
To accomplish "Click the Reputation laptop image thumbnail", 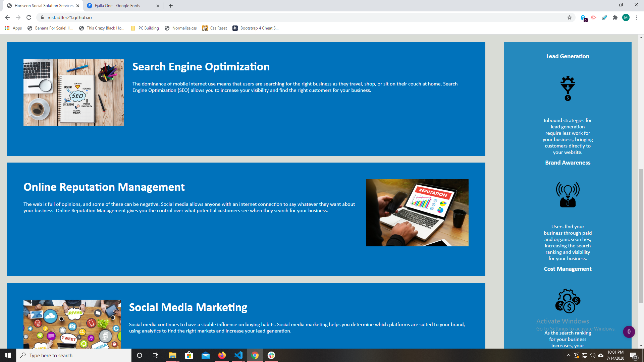I will click(x=417, y=213).
